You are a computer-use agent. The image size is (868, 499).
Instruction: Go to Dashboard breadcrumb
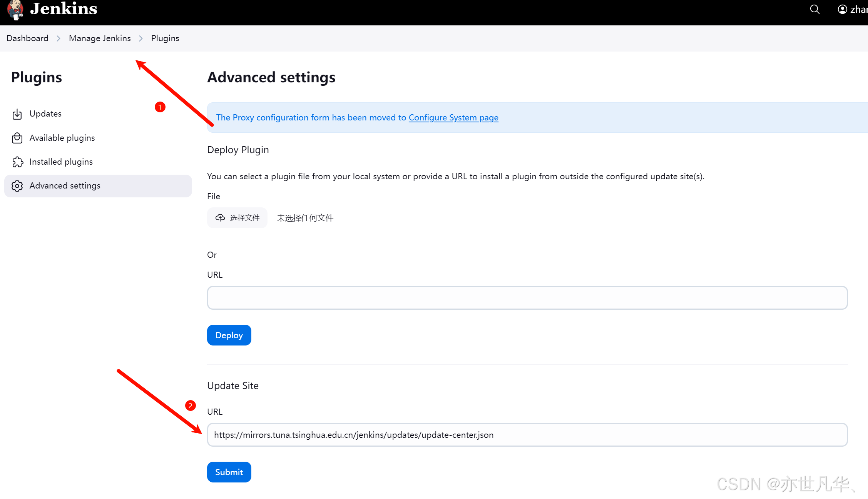click(x=27, y=38)
